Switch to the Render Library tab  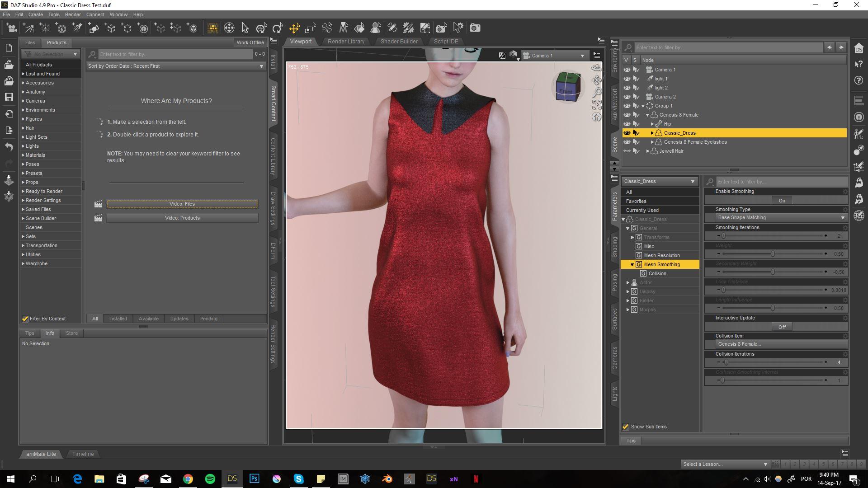pos(346,41)
